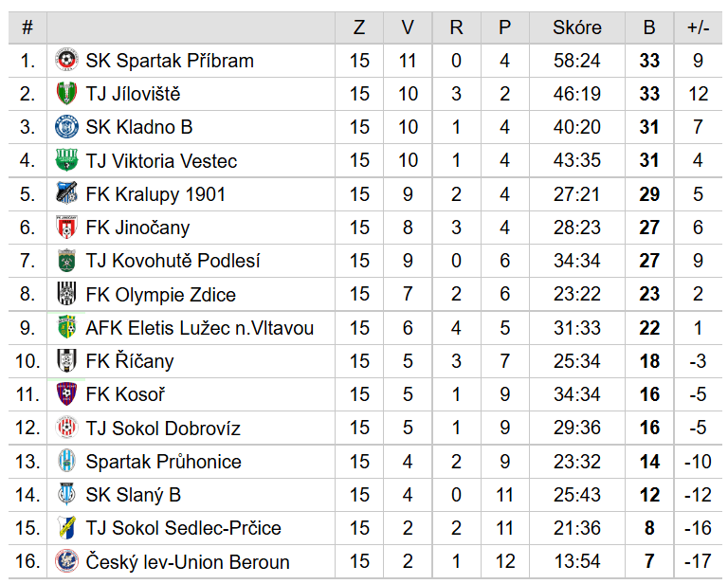
Task: Click the FK Kralupy 1901 logo
Action: coord(66,193)
